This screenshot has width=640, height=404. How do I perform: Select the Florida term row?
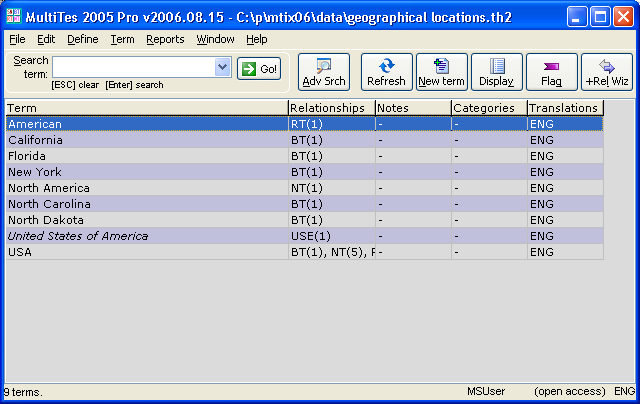[x=304, y=156]
